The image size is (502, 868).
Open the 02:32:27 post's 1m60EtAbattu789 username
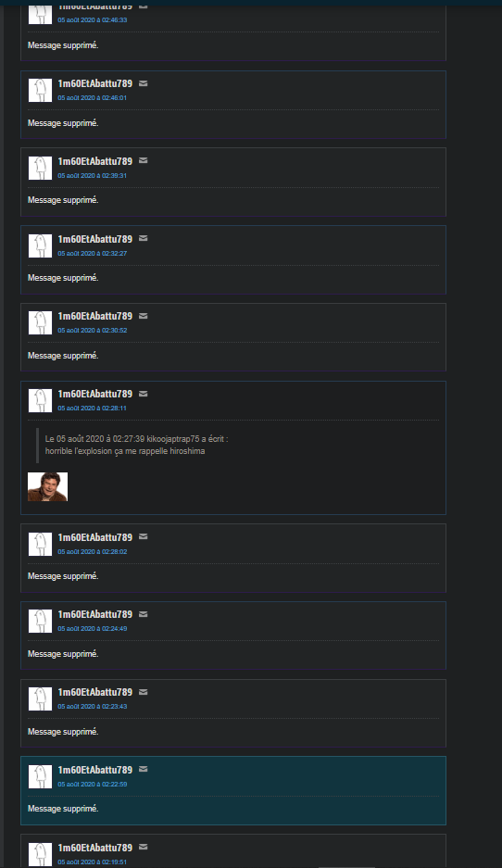(x=95, y=239)
